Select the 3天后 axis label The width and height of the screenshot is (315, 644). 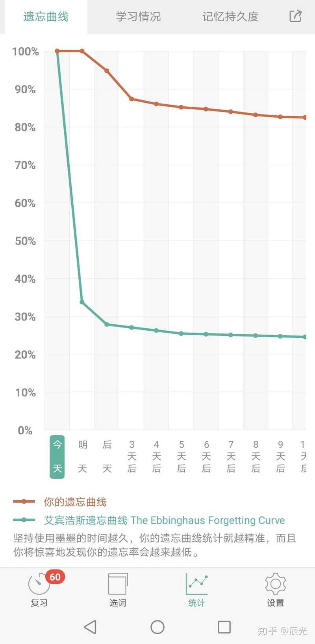pyautogui.click(x=132, y=457)
